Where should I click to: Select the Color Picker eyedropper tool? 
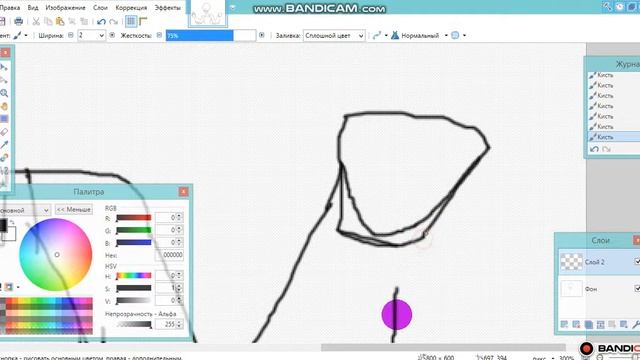click(4, 144)
